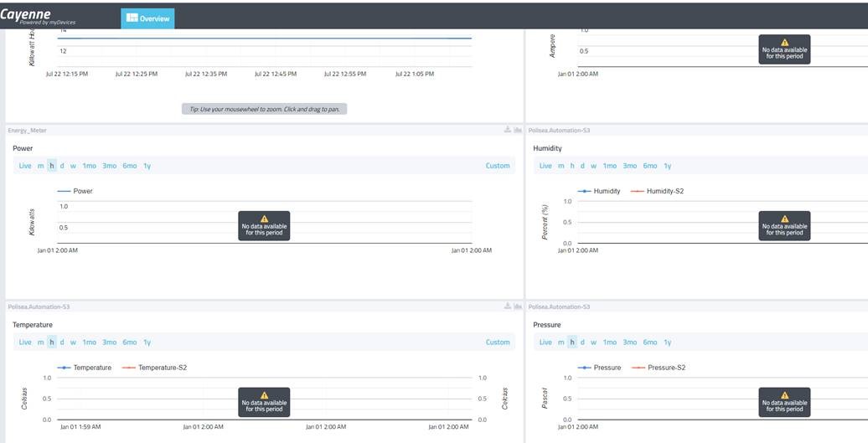868x443 pixels.
Task: Download data from the Temperature chart panel
Action: [508, 306]
